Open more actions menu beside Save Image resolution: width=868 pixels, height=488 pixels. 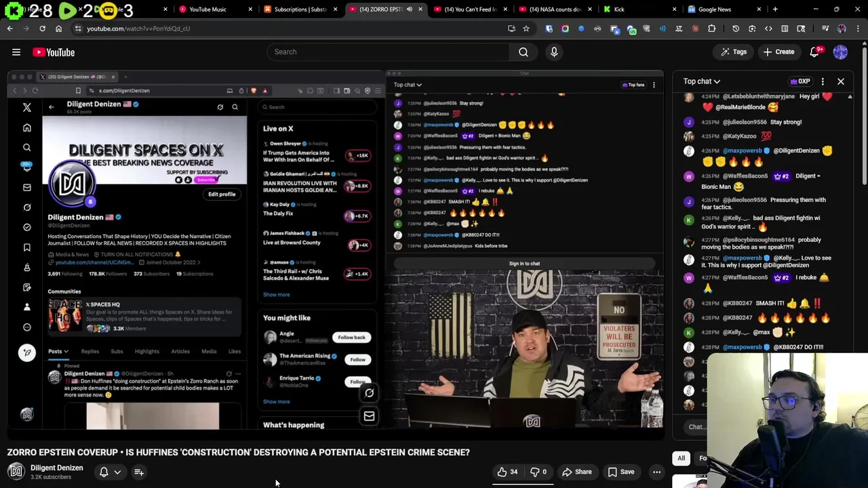(656, 472)
